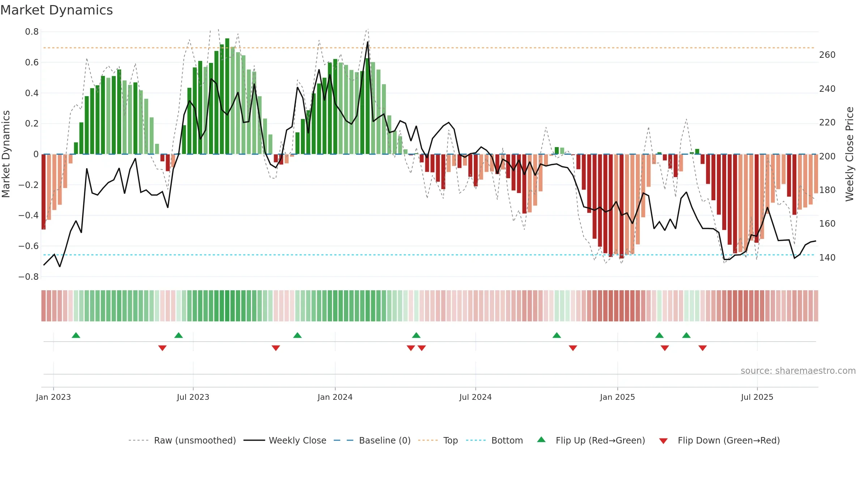
Task: Toggle the Baseline (0) legend entry
Action: click(372, 440)
